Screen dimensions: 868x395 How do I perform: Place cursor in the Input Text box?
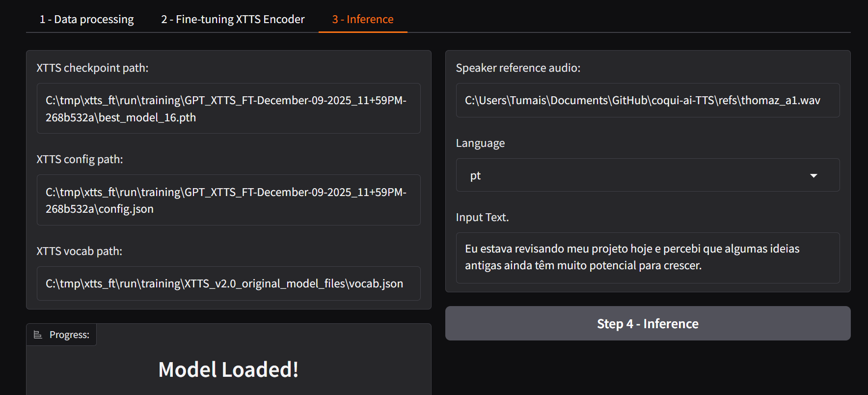click(647, 257)
